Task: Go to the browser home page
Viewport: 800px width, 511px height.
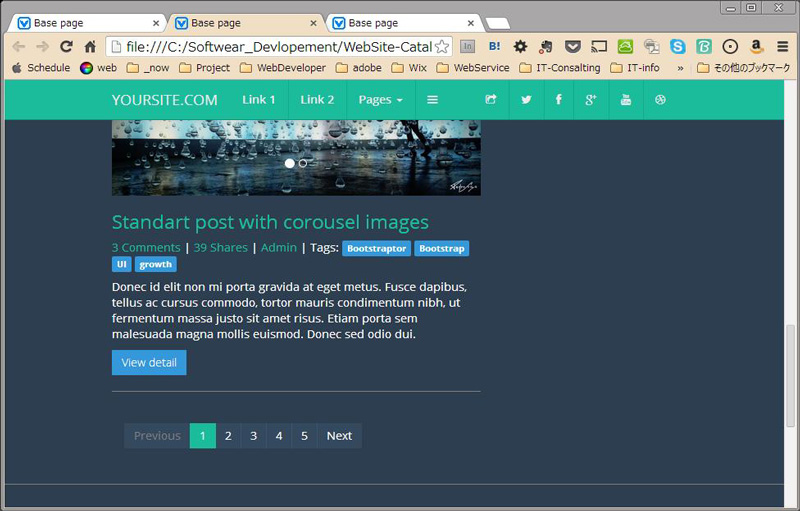Action: 90,47
